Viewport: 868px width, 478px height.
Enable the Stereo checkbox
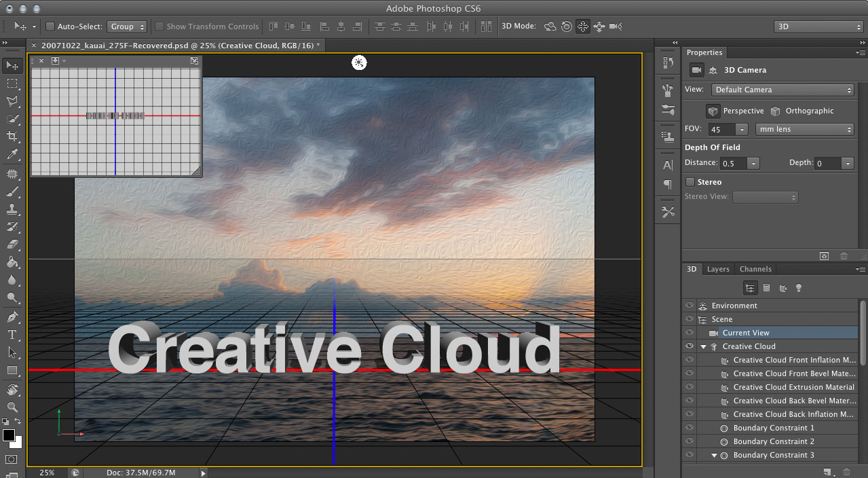pyautogui.click(x=690, y=182)
